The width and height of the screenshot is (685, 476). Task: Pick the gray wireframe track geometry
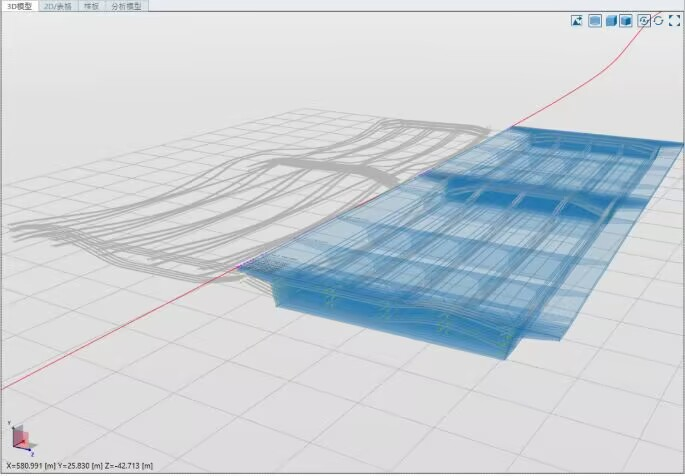(x=250, y=200)
